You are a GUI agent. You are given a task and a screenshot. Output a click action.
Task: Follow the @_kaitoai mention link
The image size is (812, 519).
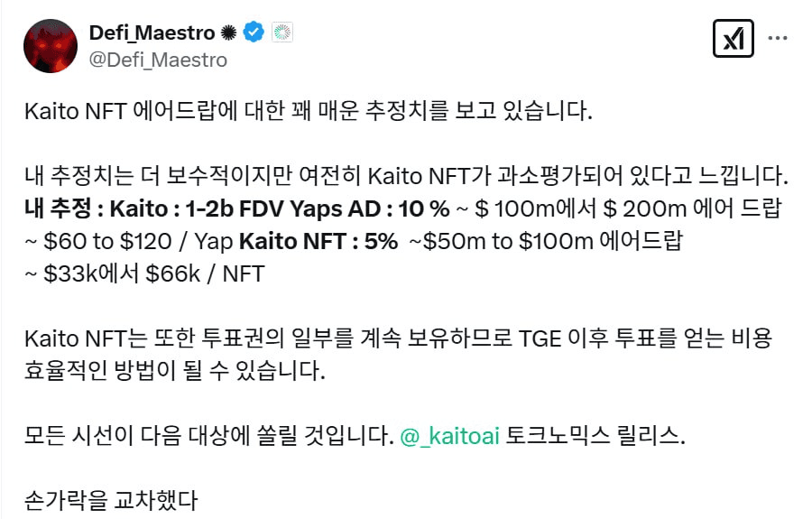click(449, 436)
